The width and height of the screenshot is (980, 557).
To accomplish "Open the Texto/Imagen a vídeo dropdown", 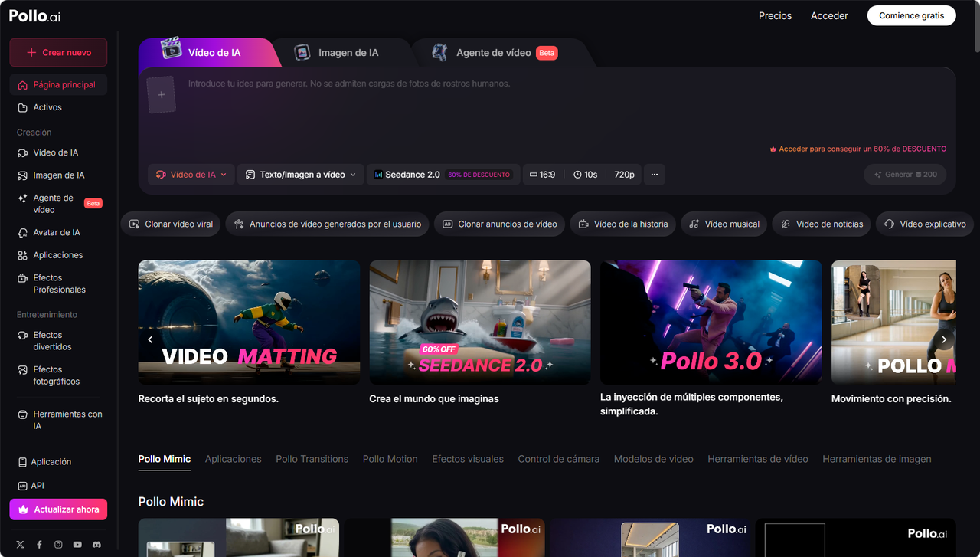I will (x=300, y=175).
